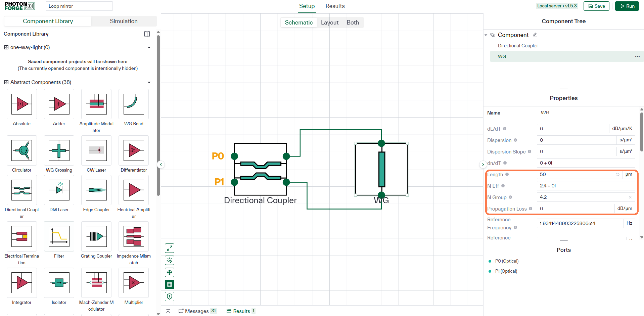Image resolution: width=644 pixels, height=316 pixels.
Task: Open the Simulation tab
Action: [x=124, y=21]
